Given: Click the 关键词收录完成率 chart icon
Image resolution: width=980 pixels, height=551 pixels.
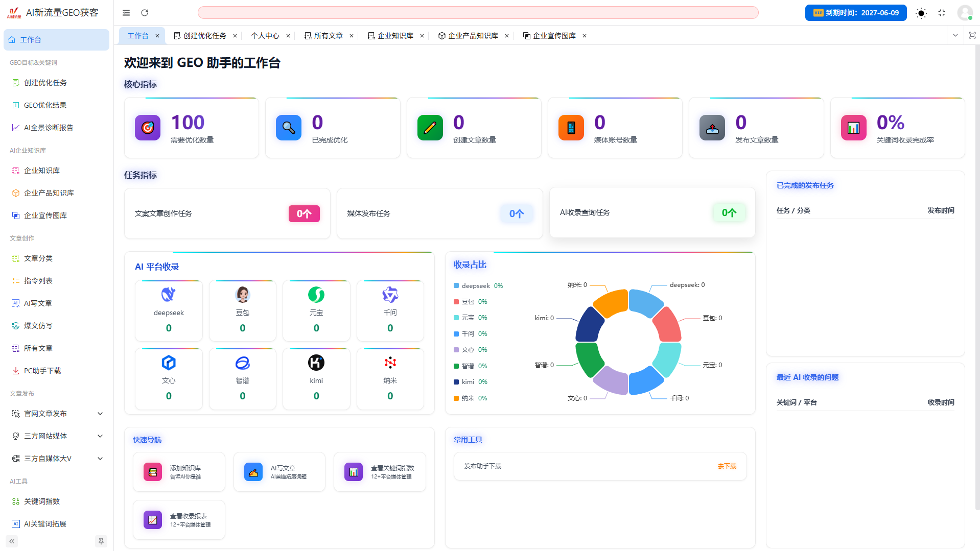Looking at the screenshot, I should coord(854,128).
